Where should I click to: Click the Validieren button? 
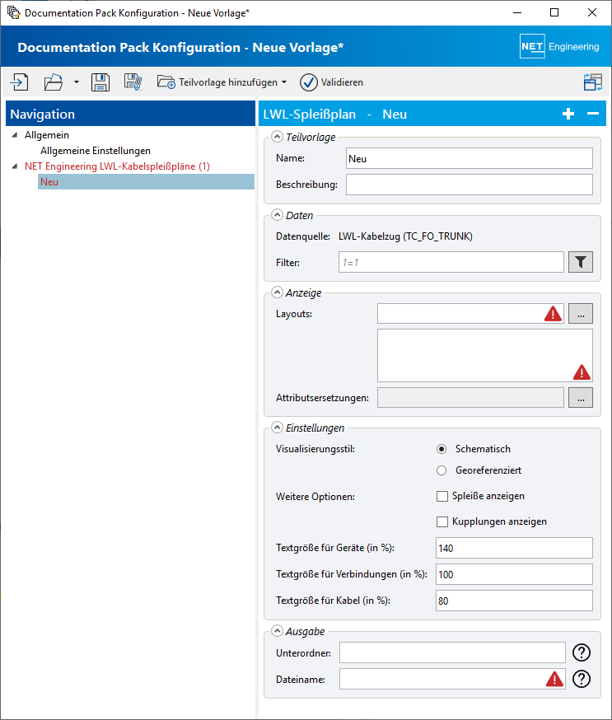pos(331,82)
